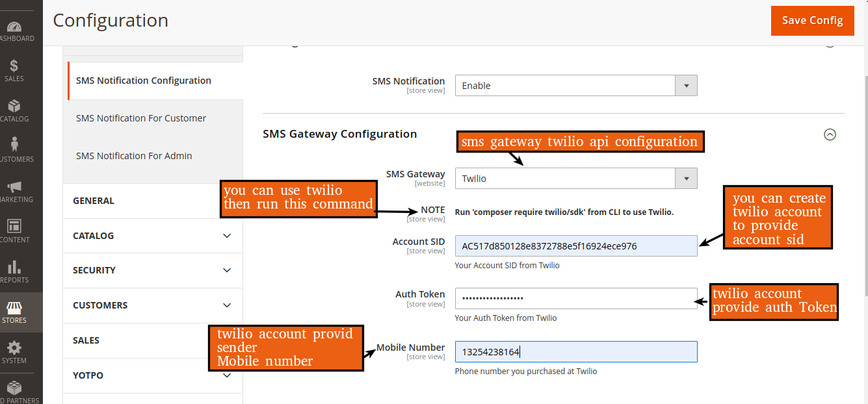Click the Stores storefront icon

14,309
